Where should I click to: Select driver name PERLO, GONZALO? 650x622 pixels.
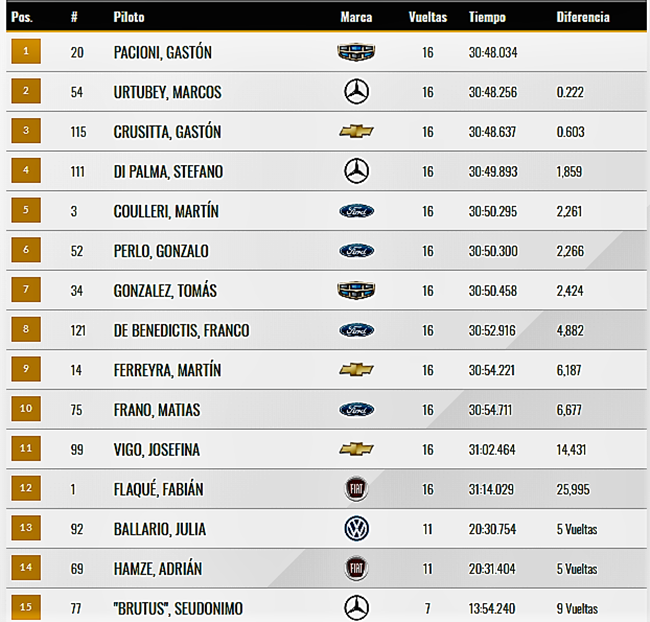(161, 251)
